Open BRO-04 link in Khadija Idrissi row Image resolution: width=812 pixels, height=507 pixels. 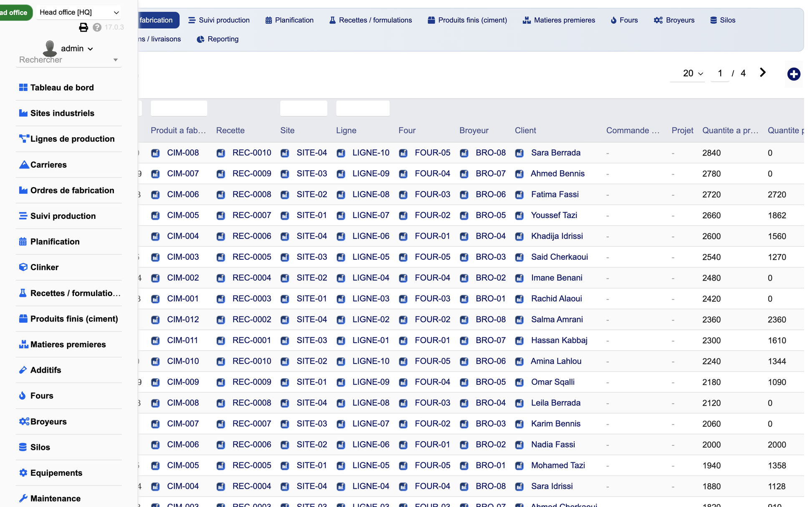(x=490, y=236)
